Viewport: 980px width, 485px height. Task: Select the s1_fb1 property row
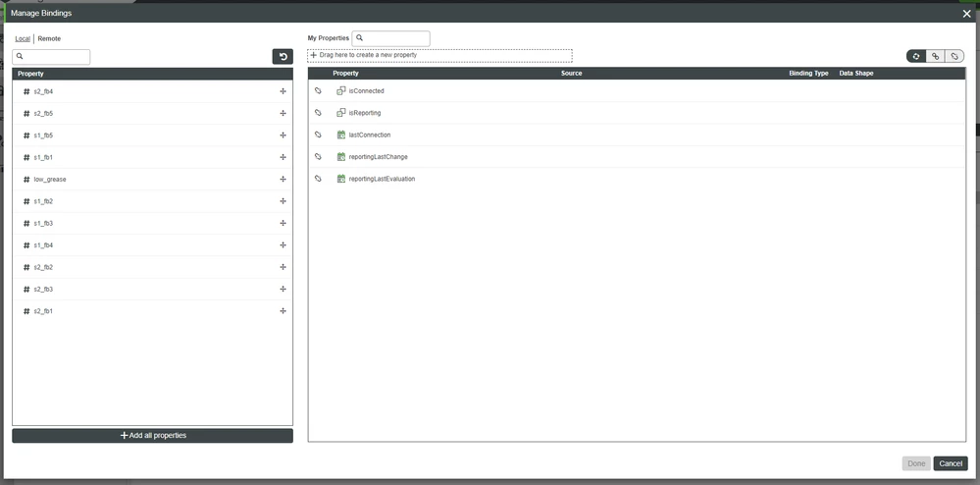pyautogui.click(x=152, y=157)
